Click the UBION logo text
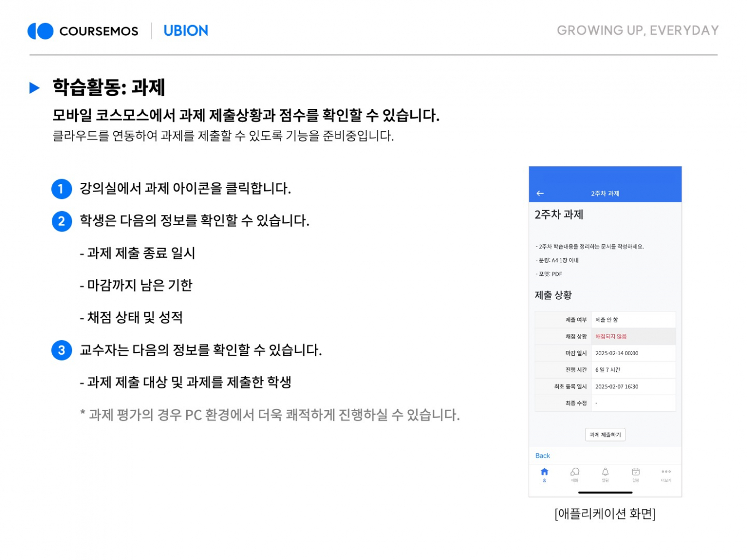The width and height of the screenshot is (747, 560). click(x=186, y=31)
